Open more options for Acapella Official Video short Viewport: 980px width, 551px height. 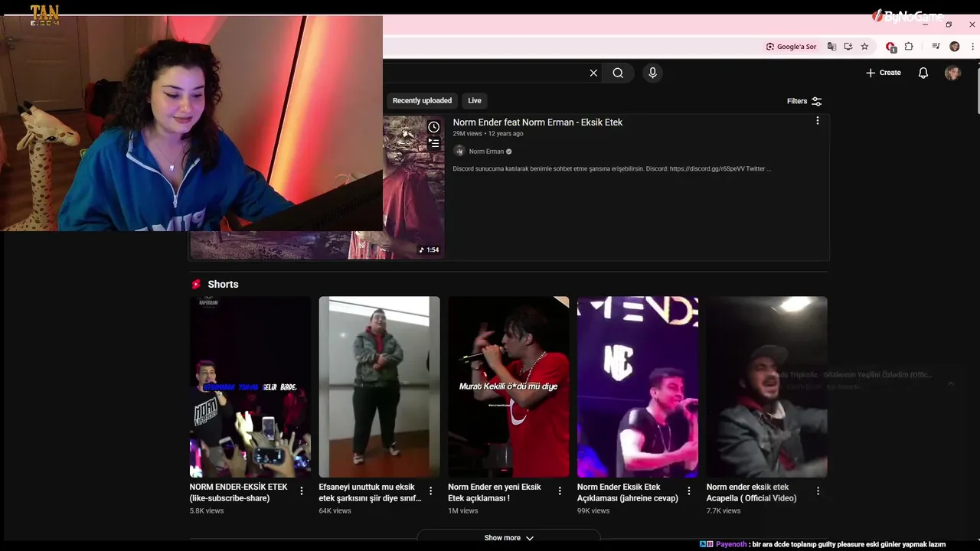[818, 491]
